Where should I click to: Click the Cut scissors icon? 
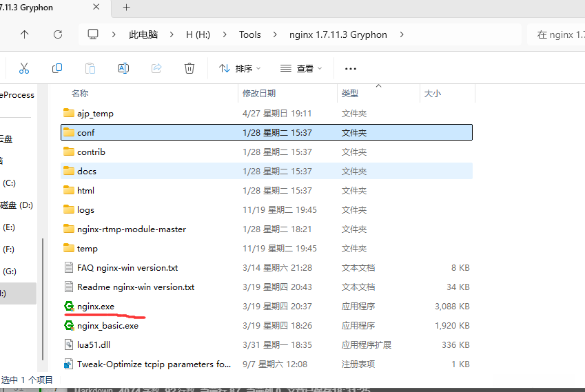pyautogui.click(x=24, y=68)
